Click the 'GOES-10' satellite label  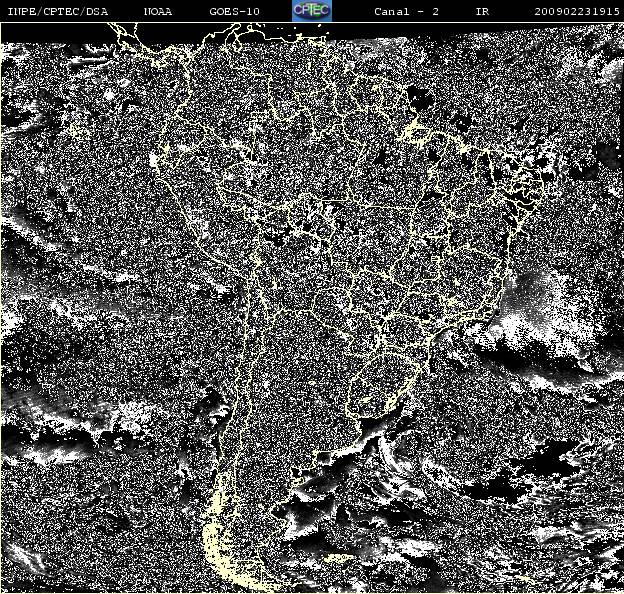tap(234, 11)
